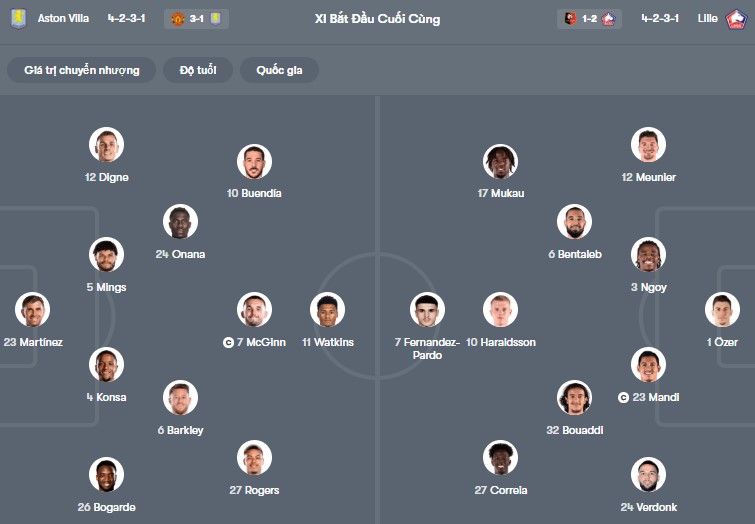Open the Lille 1-2 match result
Viewport: 755px width, 524px height.
[590, 19]
